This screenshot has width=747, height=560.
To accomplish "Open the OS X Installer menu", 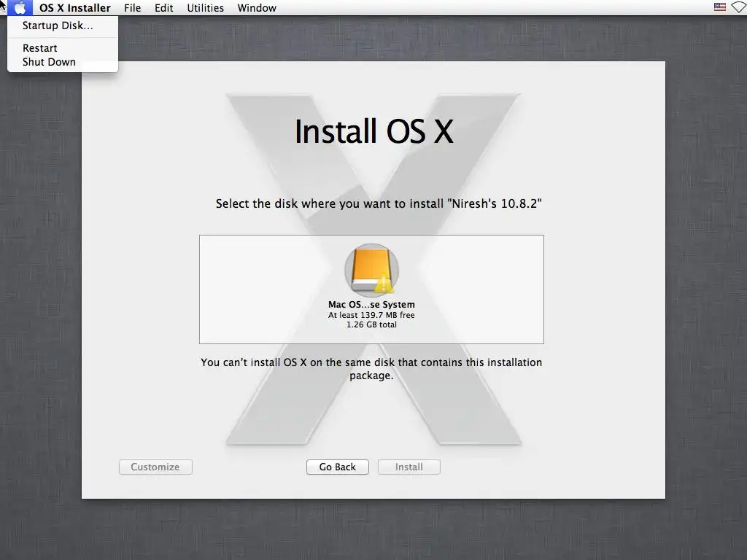I will coord(75,7).
